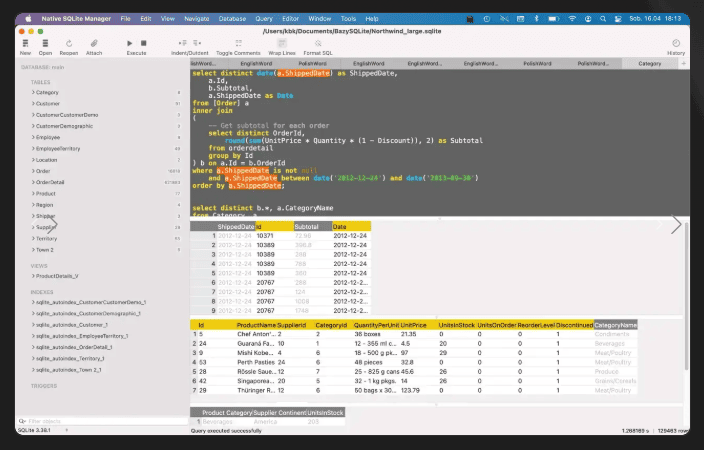This screenshot has width=704, height=450.
Task: Expand the sqlite_autoindex_Customer_1 index node
Action: [x=33, y=324]
